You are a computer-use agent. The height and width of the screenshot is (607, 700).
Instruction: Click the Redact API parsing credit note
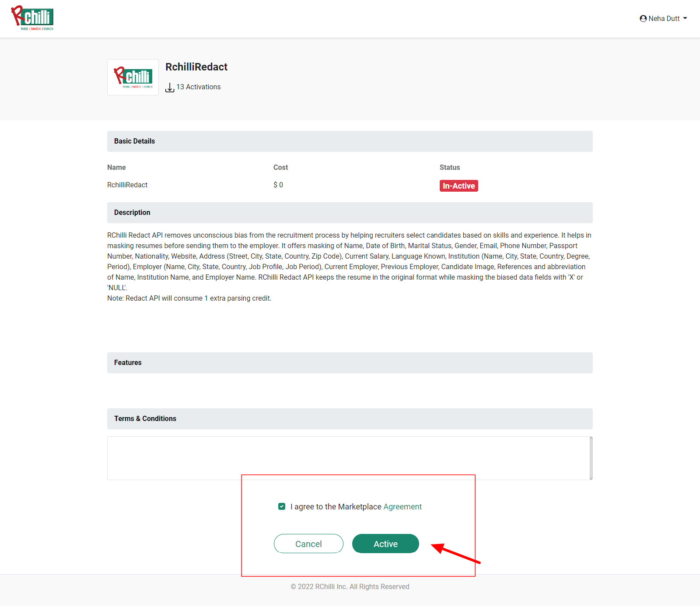pyautogui.click(x=189, y=298)
